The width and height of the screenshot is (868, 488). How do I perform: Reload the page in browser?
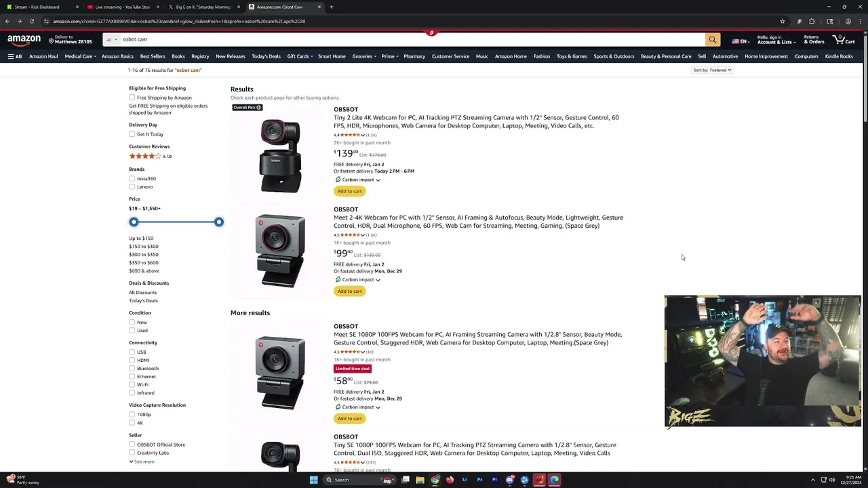(x=31, y=21)
